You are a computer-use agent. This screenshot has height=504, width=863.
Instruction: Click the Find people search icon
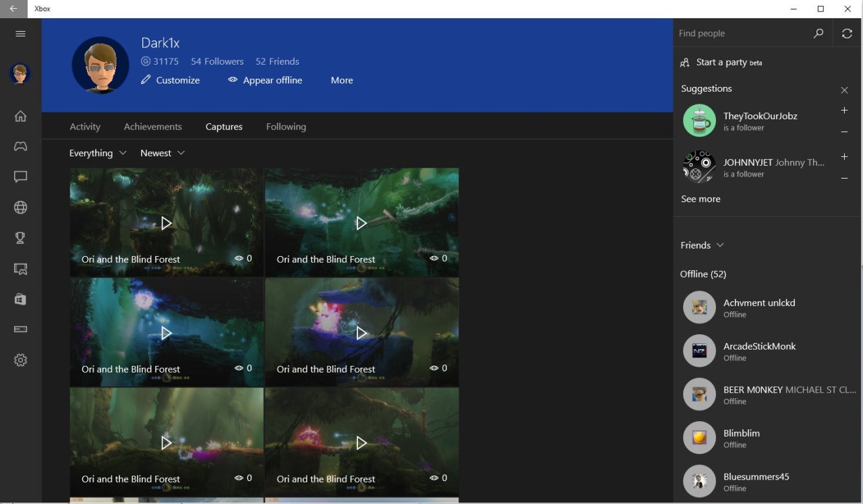[x=819, y=34]
